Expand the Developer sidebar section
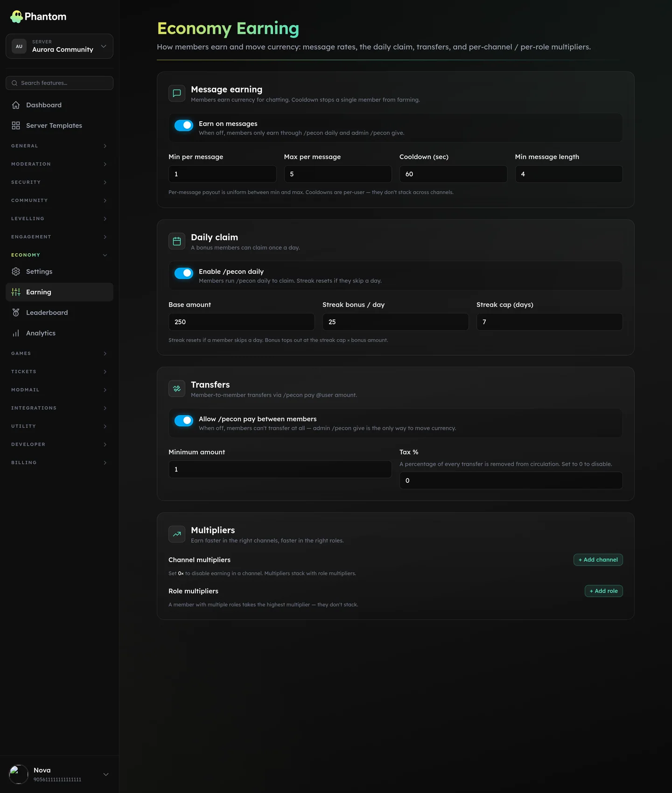Screen dimensions: 672x793 (59, 445)
